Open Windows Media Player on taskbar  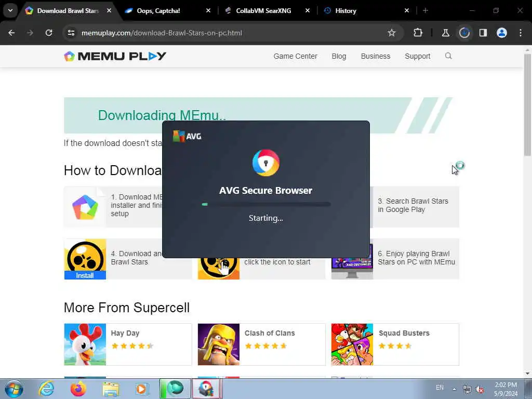pos(142,389)
